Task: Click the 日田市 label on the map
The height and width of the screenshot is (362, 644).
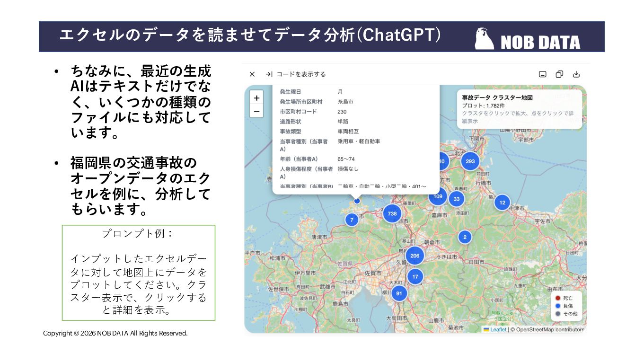Action: click(476, 261)
